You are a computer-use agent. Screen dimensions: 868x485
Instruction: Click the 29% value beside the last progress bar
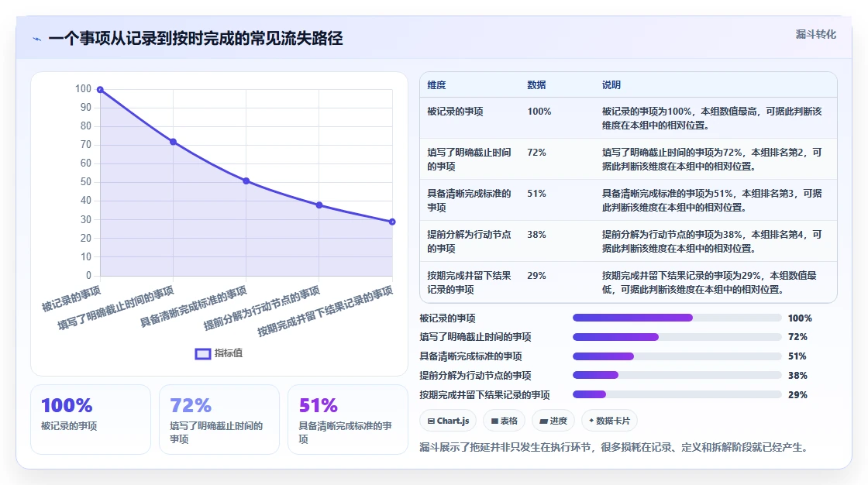point(797,395)
